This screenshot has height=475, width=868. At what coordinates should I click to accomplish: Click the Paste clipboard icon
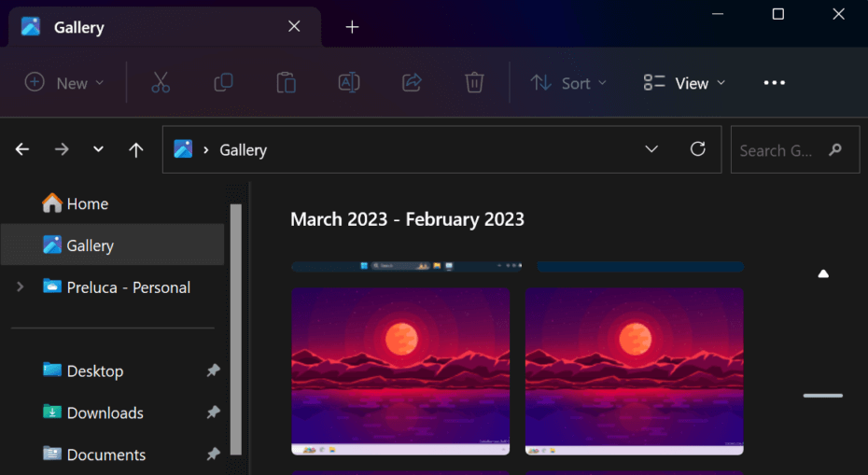[x=286, y=83]
